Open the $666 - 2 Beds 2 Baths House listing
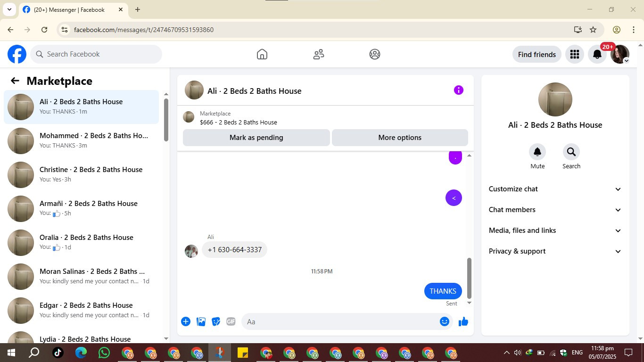The width and height of the screenshot is (644, 362). 238,122
